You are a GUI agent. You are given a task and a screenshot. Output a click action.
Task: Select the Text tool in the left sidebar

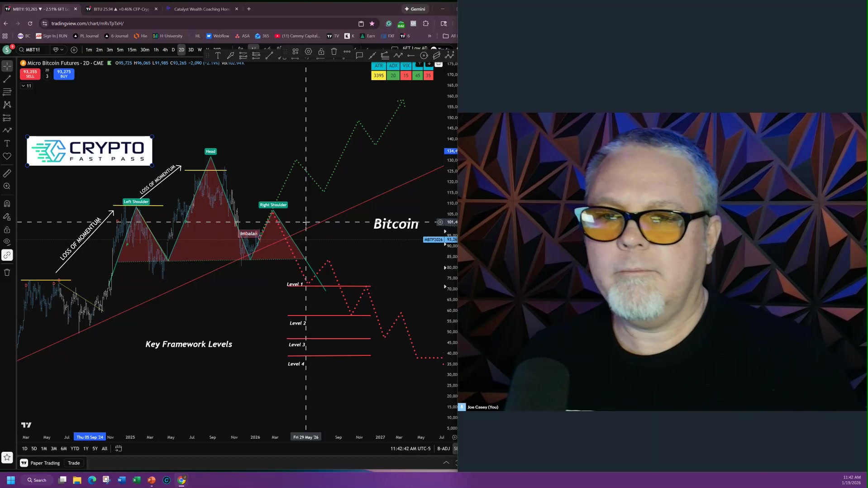(x=7, y=144)
